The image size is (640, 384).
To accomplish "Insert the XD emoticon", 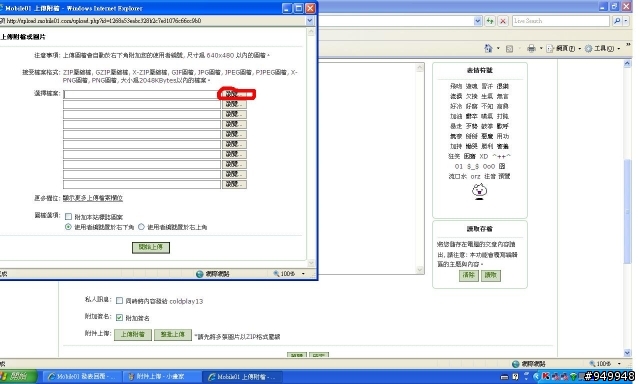I will coord(484,156).
